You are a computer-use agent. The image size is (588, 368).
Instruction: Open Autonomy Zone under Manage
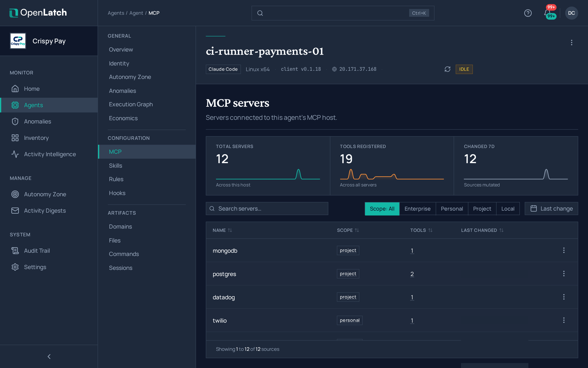49,194
